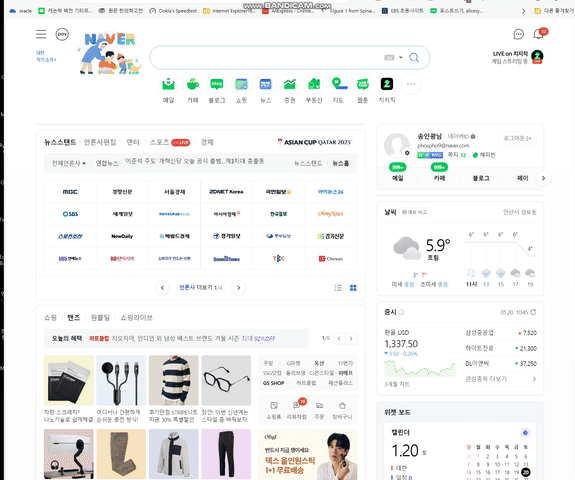Open profile settings gear on avatar
This screenshot has width=575, height=480.
(407, 153)
